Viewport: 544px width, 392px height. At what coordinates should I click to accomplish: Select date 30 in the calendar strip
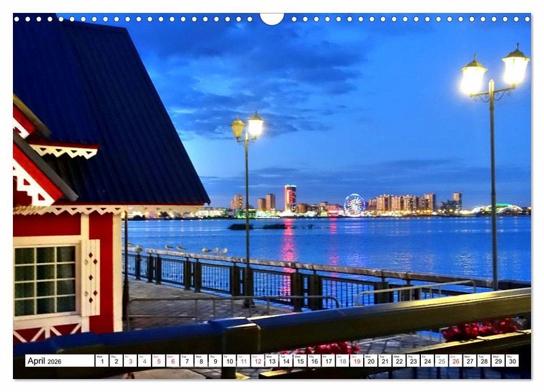click(513, 361)
